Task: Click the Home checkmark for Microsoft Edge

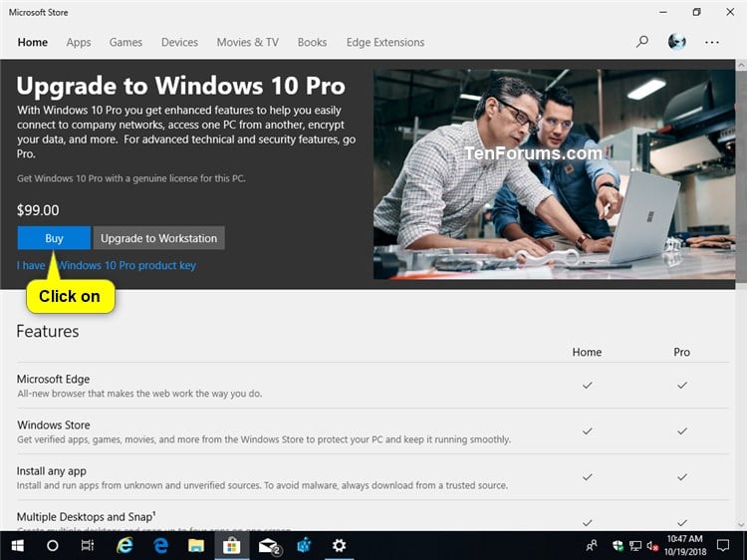Action: 588,385
